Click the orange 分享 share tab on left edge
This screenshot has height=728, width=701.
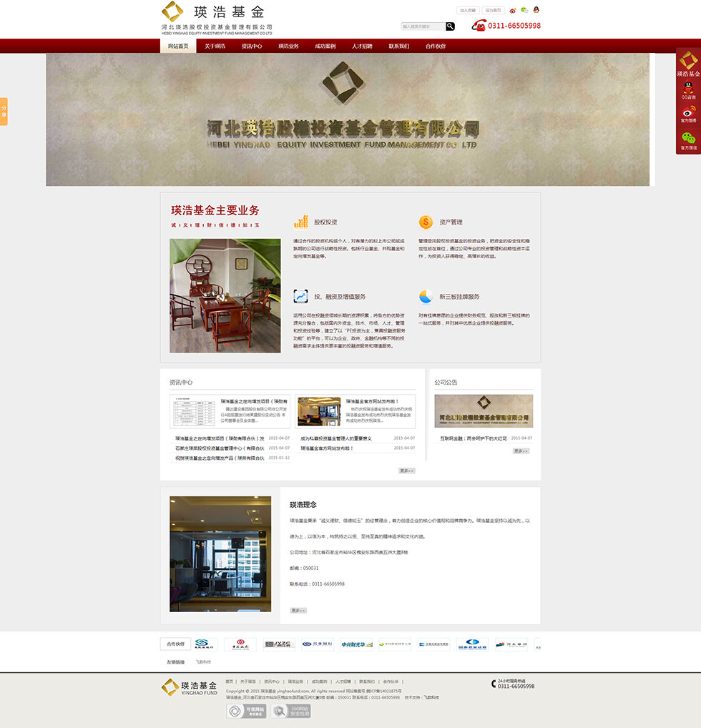(4, 112)
